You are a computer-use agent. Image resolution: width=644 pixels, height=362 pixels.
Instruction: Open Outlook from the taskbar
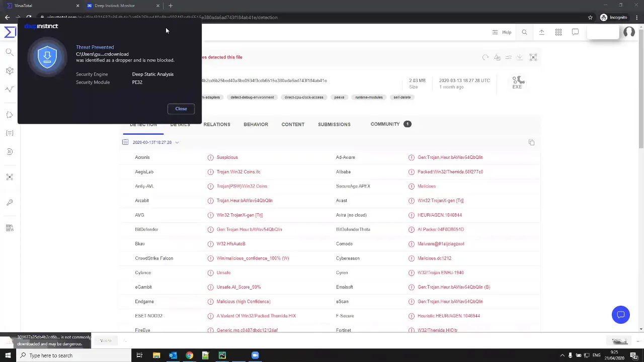coord(173,355)
